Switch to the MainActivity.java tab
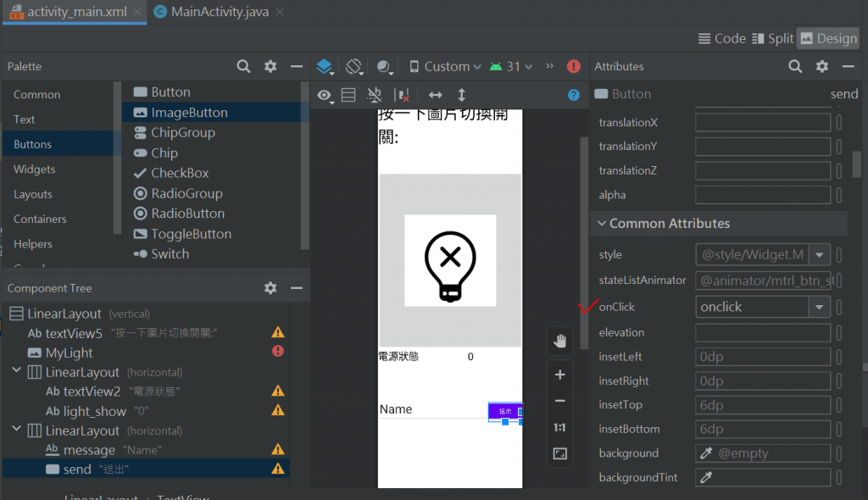 pos(220,12)
